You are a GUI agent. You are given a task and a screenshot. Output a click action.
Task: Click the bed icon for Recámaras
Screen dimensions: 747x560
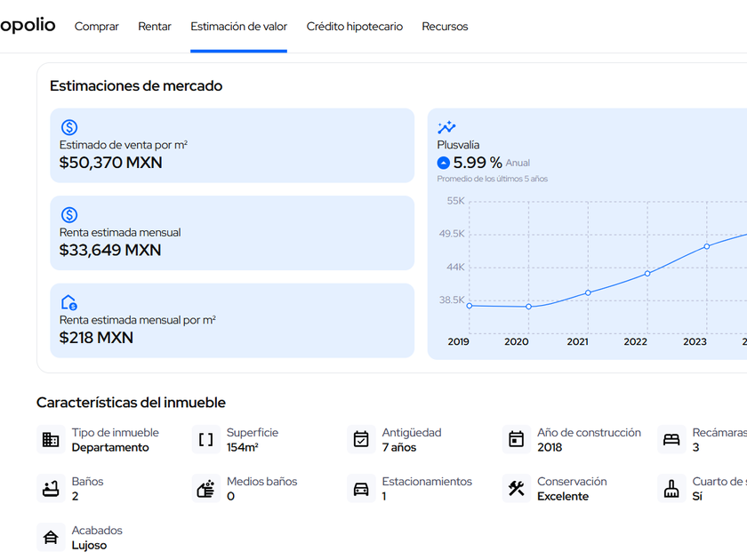tap(671, 440)
